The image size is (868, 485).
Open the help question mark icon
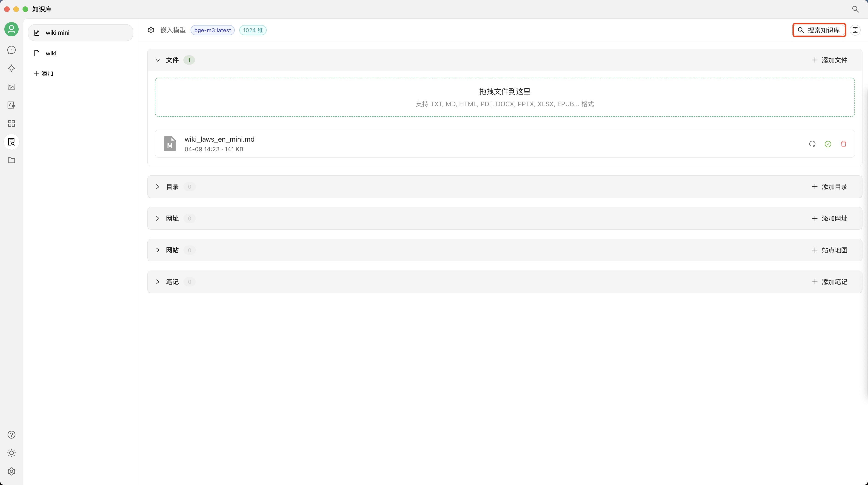pos(11,435)
